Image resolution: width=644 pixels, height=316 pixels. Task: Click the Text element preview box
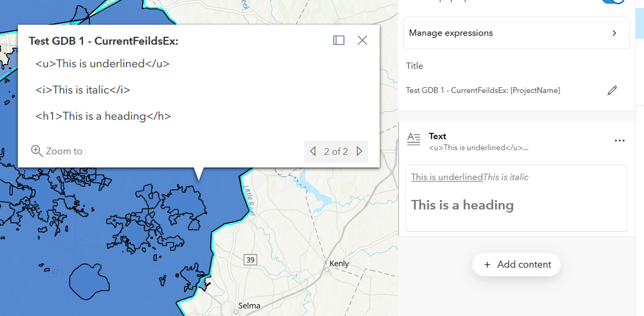pyautogui.click(x=516, y=198)
